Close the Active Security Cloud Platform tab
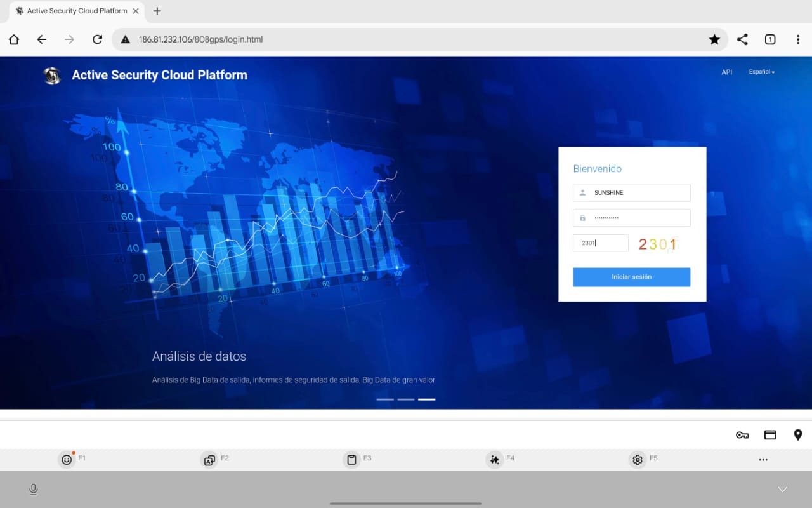 tap(136, 11)
